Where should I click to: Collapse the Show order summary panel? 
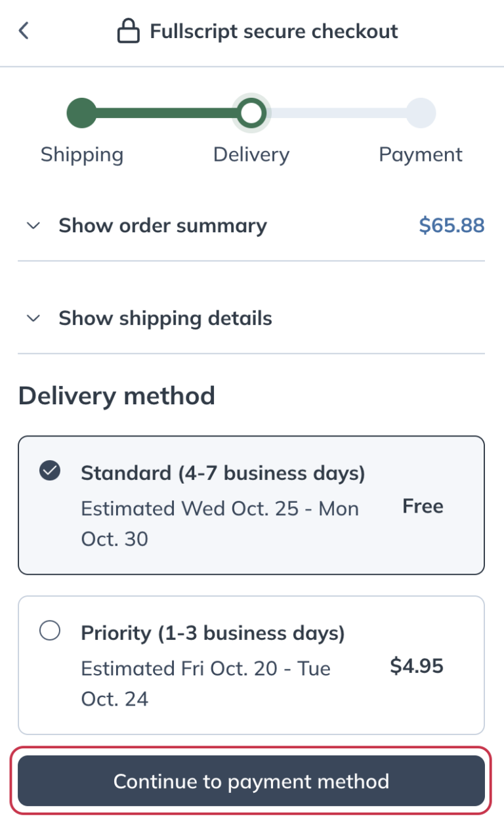tap(162, 225)
